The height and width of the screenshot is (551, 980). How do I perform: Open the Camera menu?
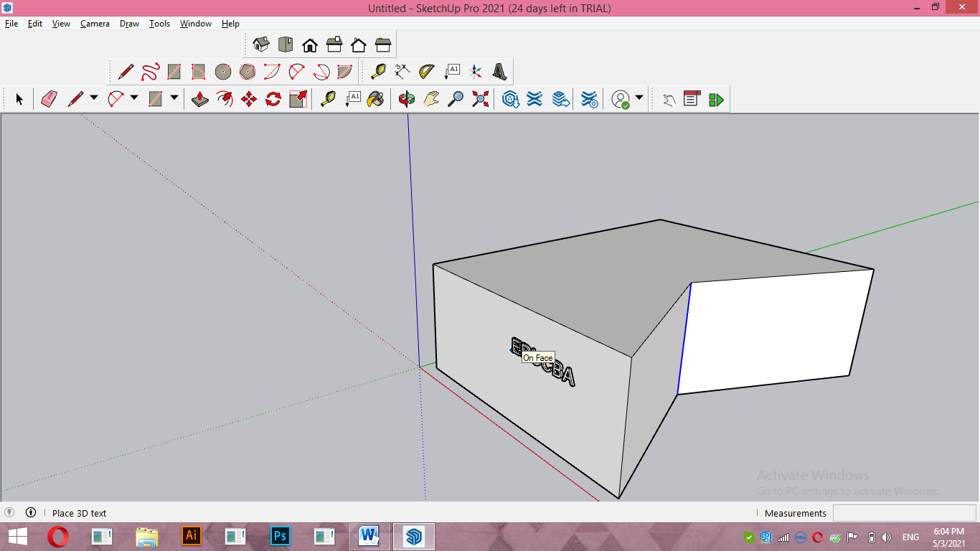[x=95, y=24]
